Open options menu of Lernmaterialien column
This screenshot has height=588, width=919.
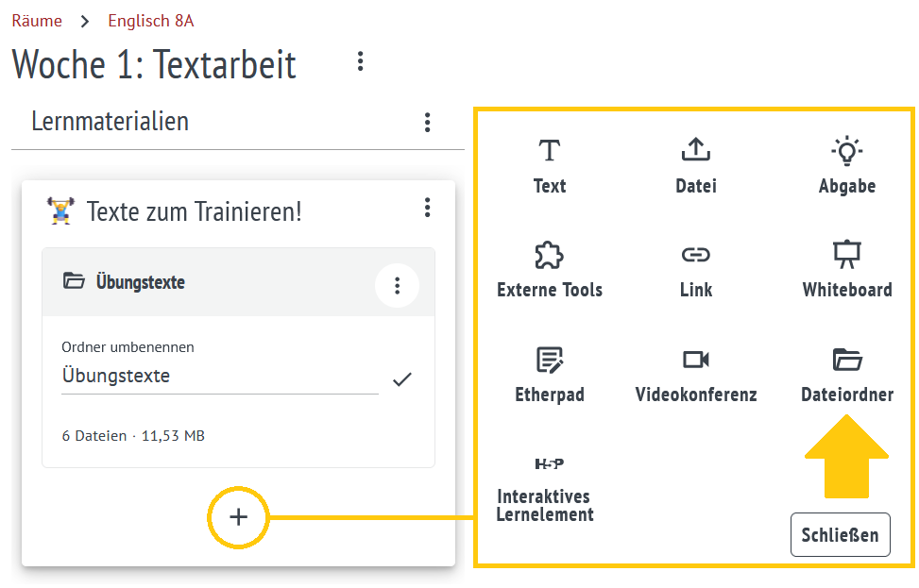click(x=428, y=122)
